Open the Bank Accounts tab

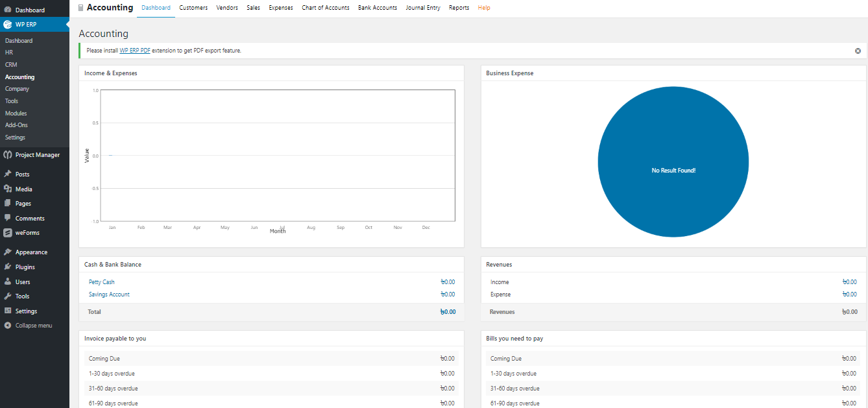click(378, 8)
